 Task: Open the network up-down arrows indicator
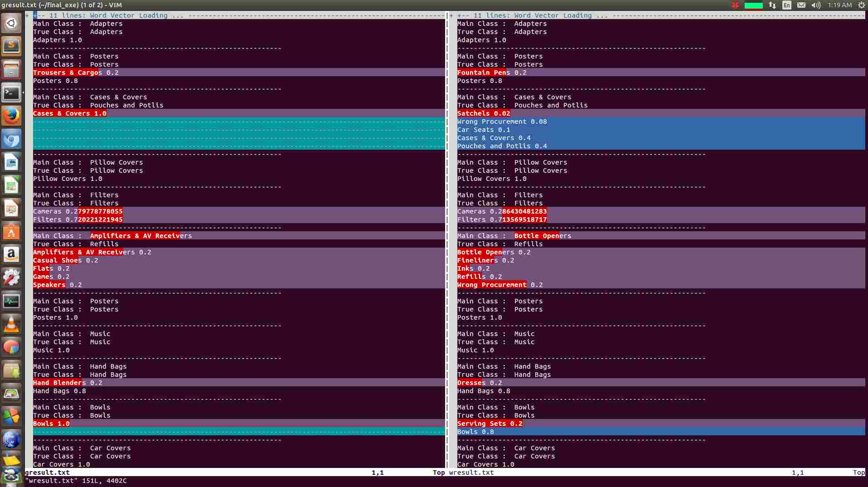(x=772, y=5)
